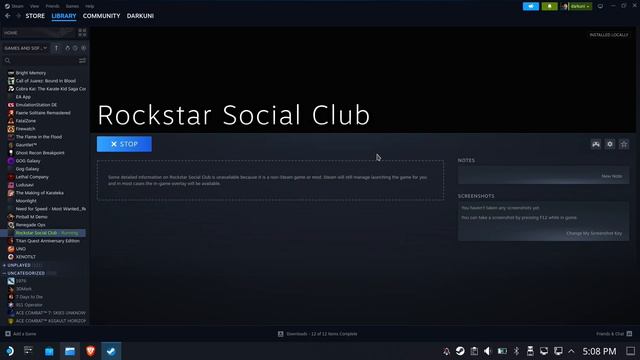This screenshot has height=360, width=640.
Task: Click the darkuni avatar picture
Action: pos(564,6)
